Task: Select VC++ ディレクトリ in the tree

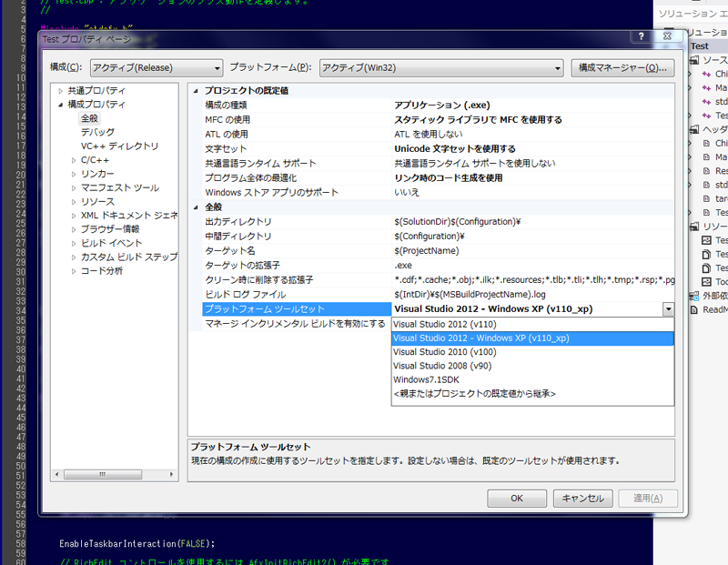Action: [119, 146]
